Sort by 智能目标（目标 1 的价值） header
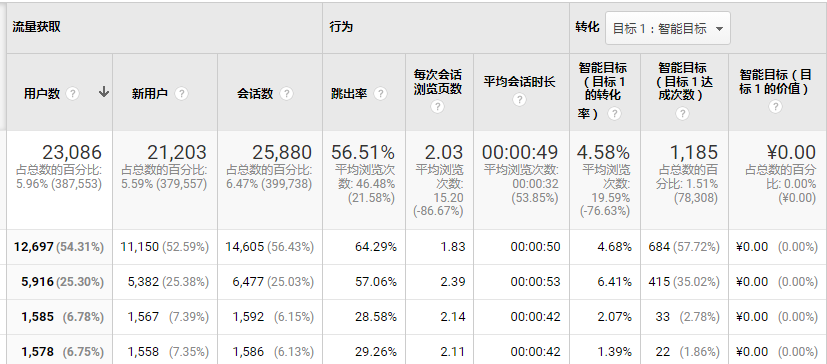The height and width of the screenshot is (364, 827). coord(775,82)
